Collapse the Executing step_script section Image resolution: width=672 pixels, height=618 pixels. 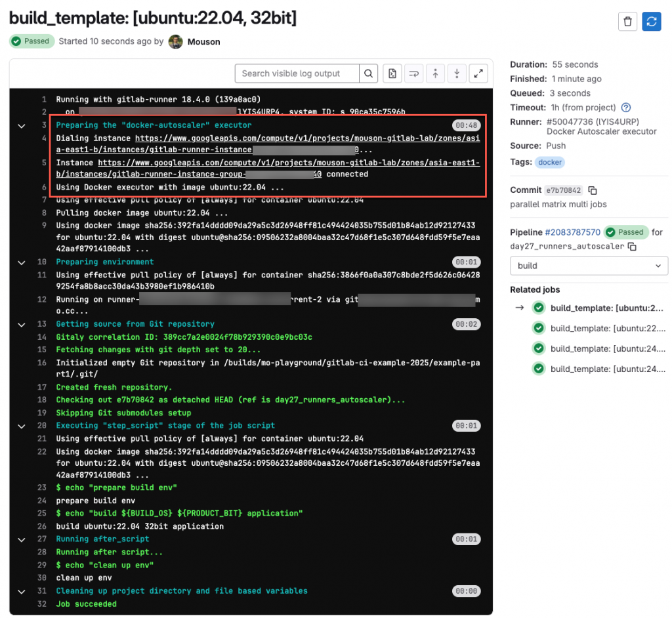point(22,426)
